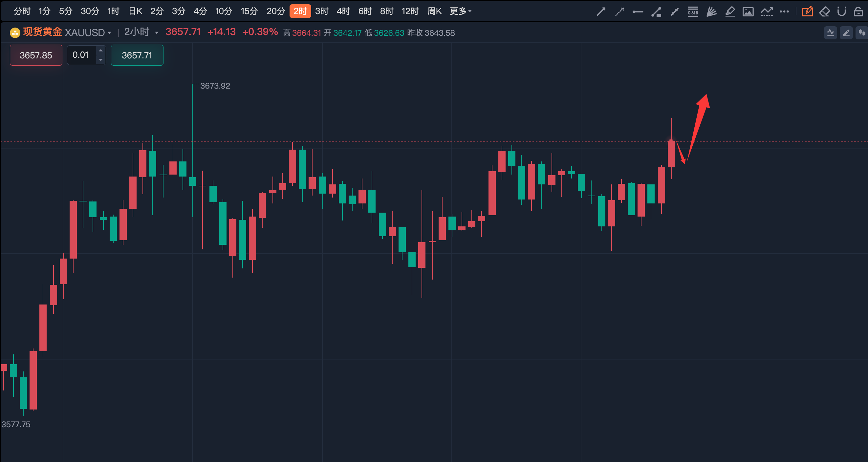
Task: Select the 10分 timeframe
Action: 224,11
